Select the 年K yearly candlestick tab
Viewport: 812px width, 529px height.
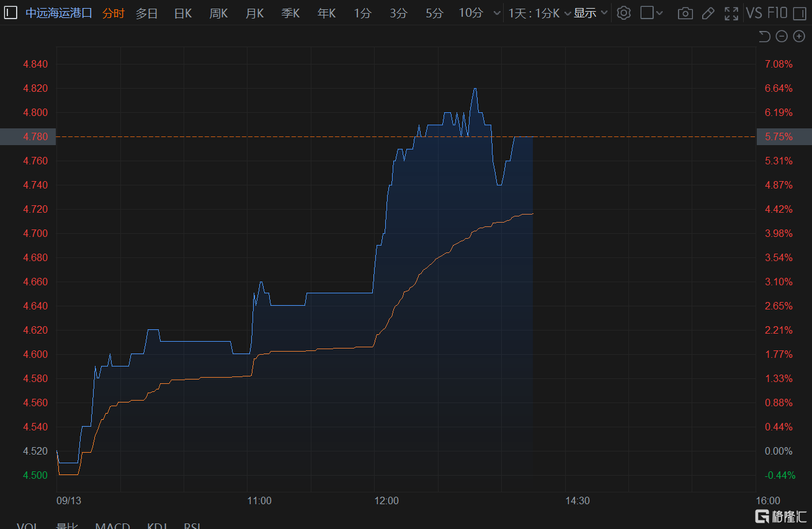pyautogui.click(x=327, y=13)
